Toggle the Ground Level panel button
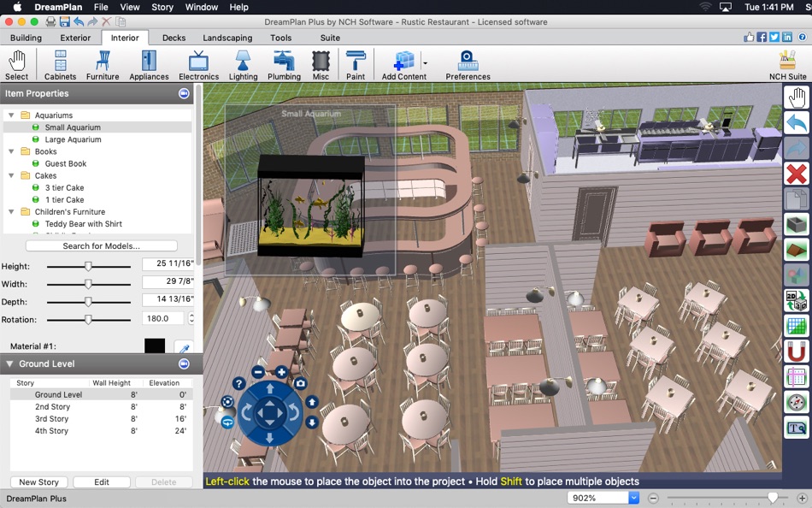812x508 pixels. point(184,363)
